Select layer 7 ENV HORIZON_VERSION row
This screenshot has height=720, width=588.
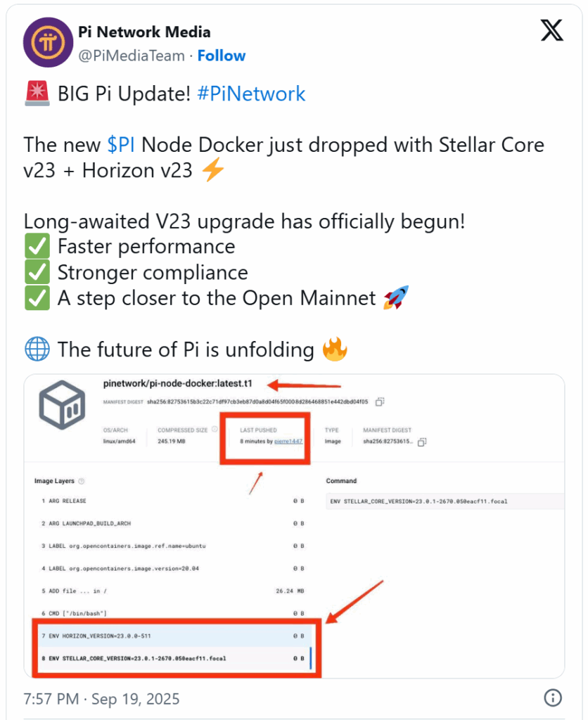174,636
